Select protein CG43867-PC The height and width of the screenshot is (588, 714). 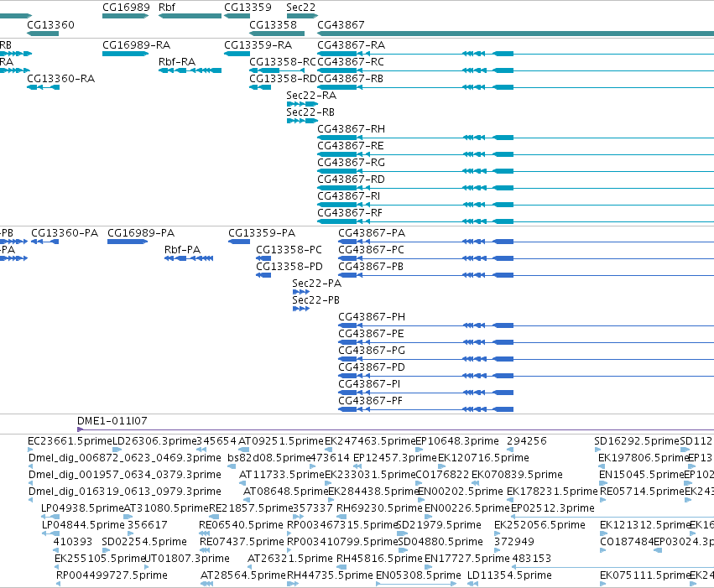(371, 250)
